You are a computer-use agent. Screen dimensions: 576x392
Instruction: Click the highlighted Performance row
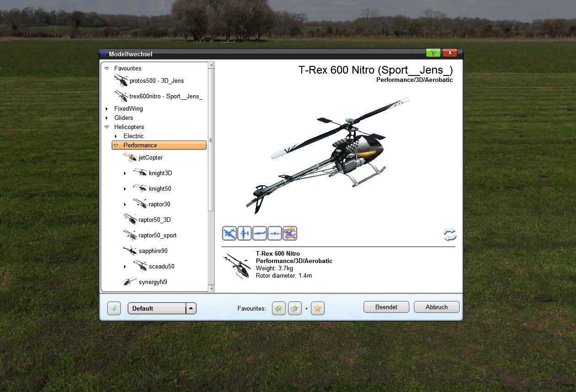[x=159, y=145]
